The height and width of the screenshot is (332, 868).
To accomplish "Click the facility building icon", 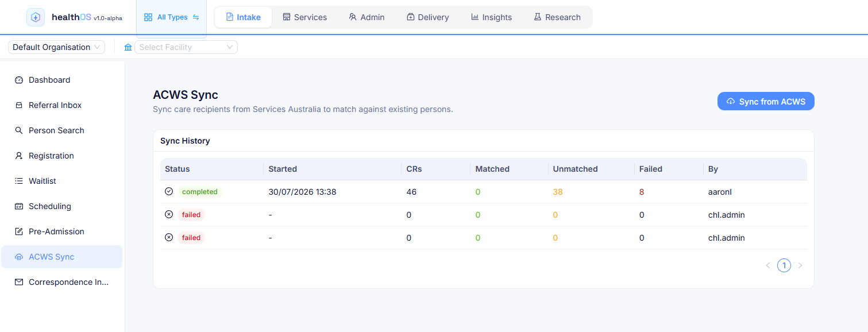I will pyautogui.click(x=128, y=47).
